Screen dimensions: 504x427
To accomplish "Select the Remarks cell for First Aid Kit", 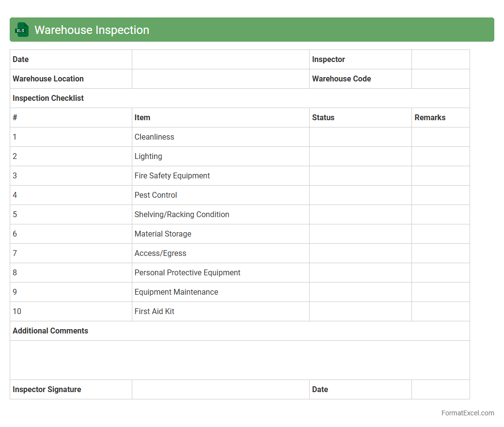I will point(440,312).
